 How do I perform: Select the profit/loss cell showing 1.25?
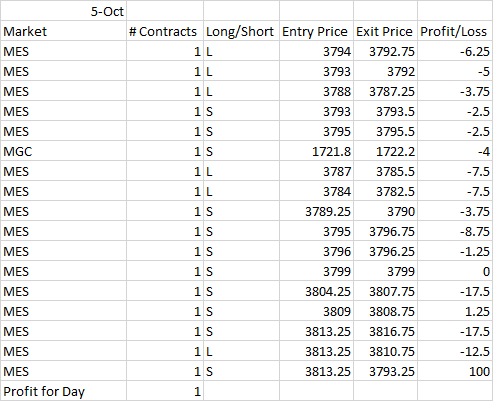pyautogui.click(x=455, y=311)
